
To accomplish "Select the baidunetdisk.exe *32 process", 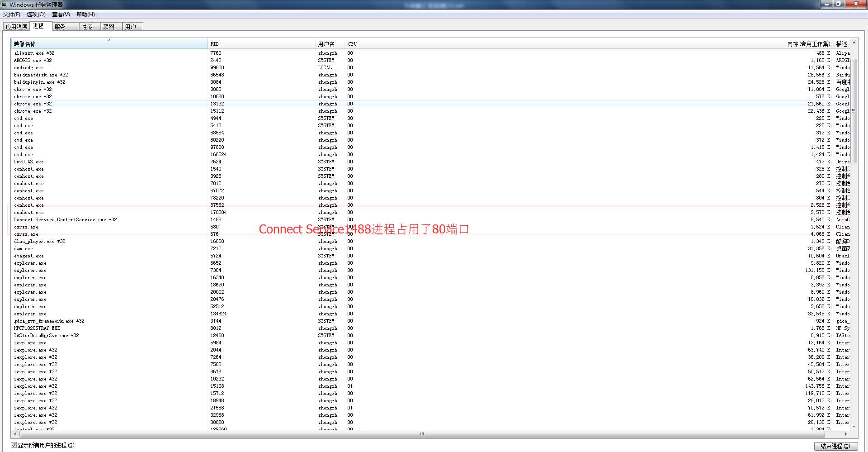I will click(431, 75).
